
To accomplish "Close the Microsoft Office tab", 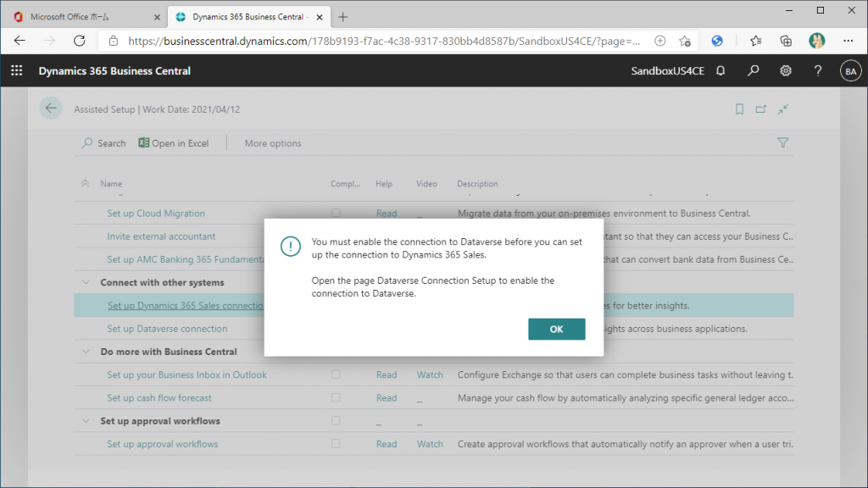I will 157,17.
